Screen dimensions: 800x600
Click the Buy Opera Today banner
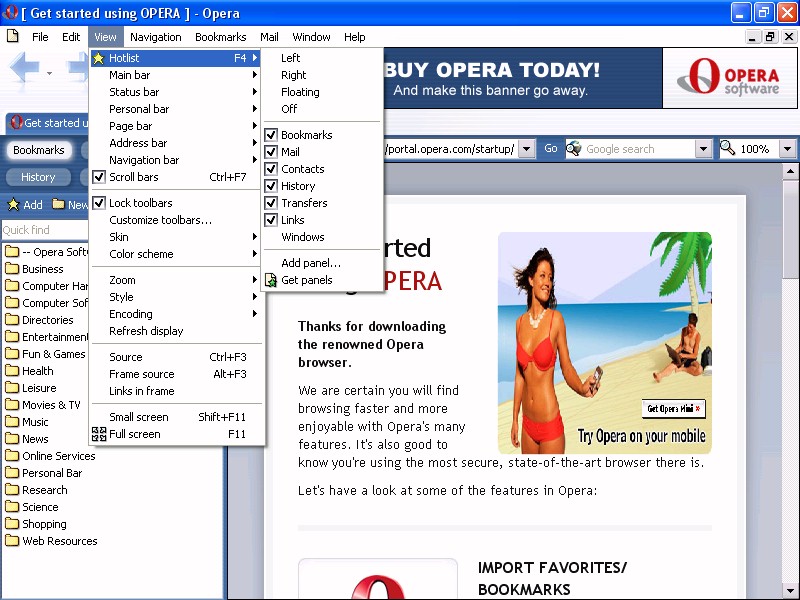[522, 78]
